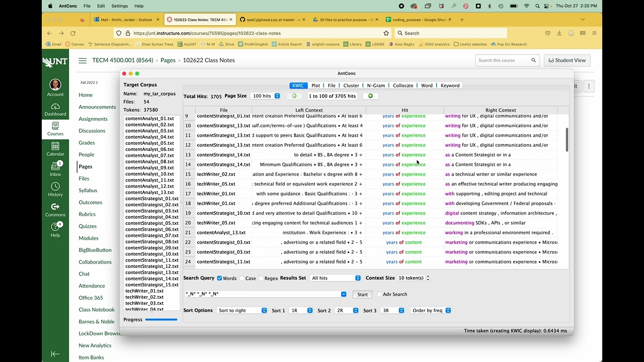This screenshot has width=644, height=362.
Task: Switch to the Collocate tab
Action: (x=403, y=85)
